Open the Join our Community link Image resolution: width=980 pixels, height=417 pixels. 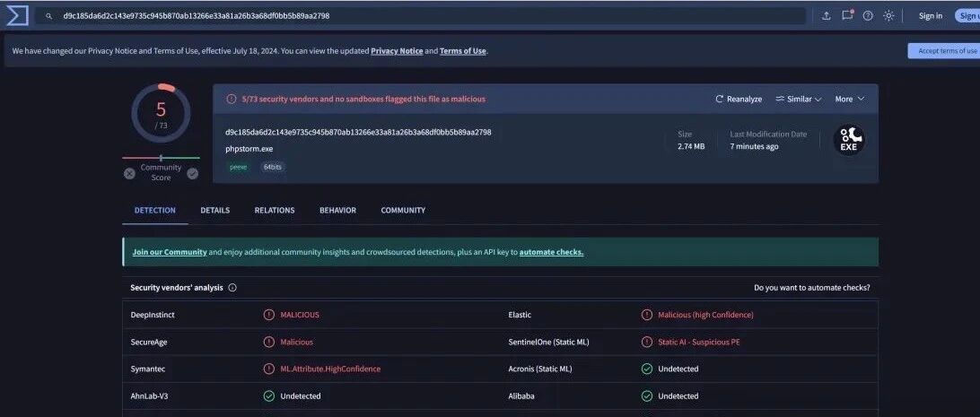point(170,252)
